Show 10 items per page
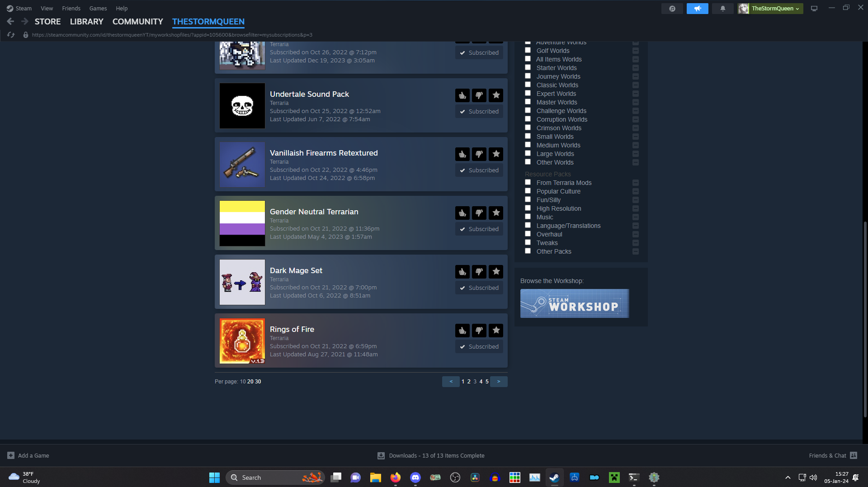868x487 pixels. (243, 382)
